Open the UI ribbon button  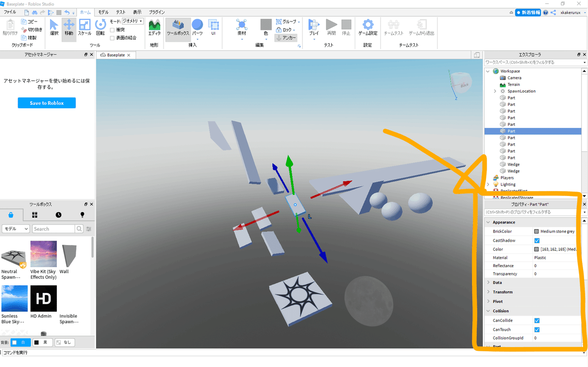click(x=214, y=27)
